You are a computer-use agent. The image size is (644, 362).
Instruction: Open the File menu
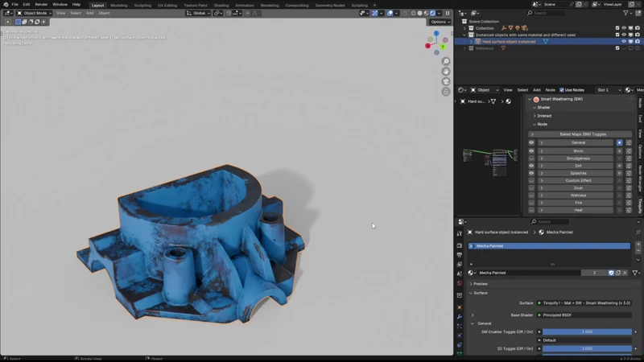[14, 5]
